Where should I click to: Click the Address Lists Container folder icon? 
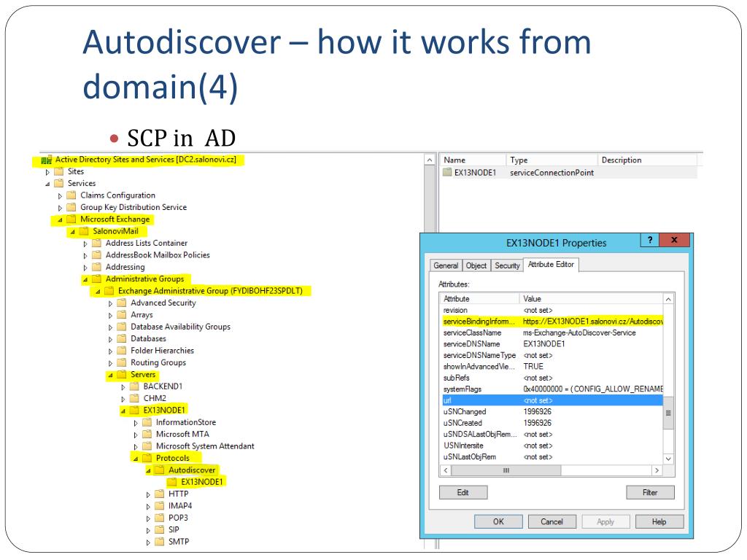coord(97,243)
